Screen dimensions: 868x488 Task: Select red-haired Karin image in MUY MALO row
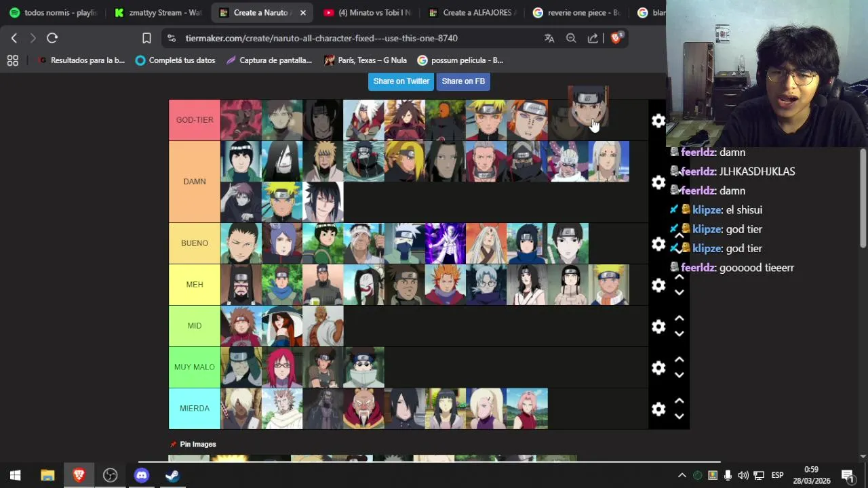coord(281,367)
